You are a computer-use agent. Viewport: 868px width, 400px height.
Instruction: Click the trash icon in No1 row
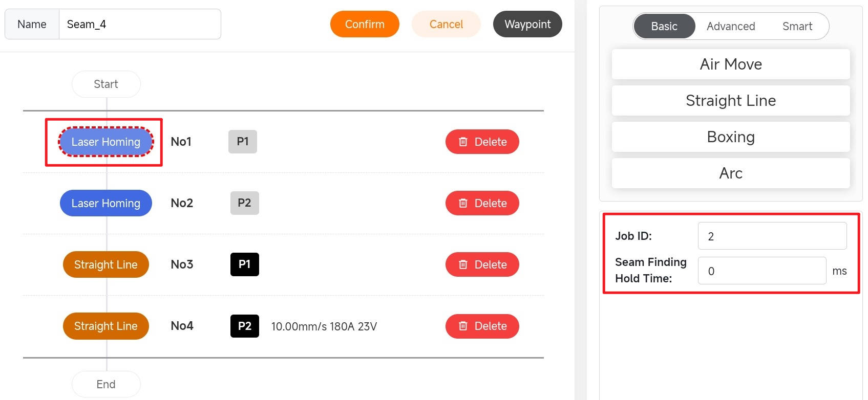point(463,142)
